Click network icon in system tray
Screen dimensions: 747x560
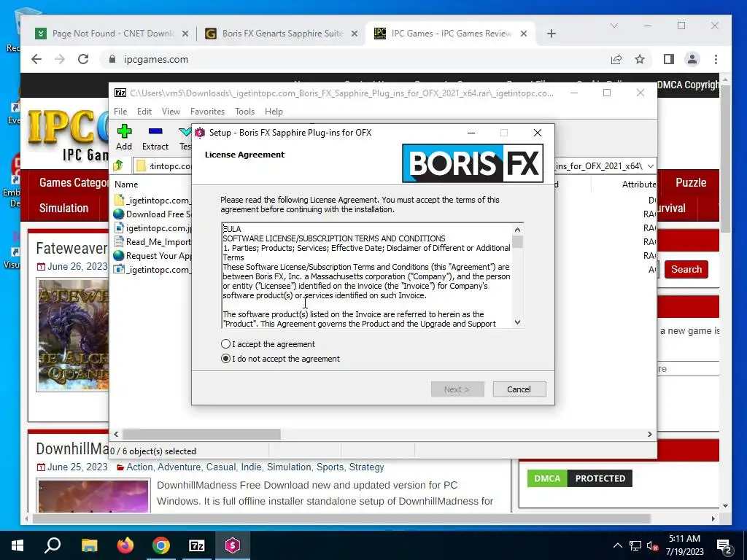coord(635,545)
